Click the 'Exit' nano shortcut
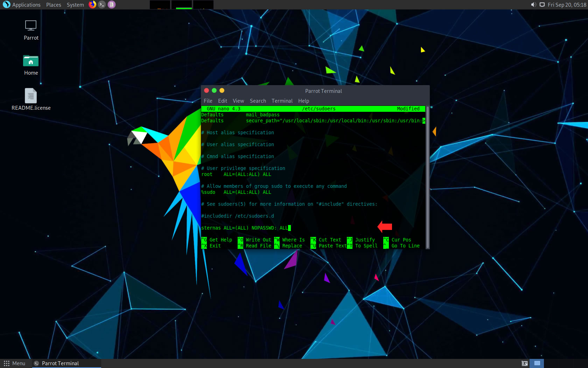Screen dimensions: 588x368 215,246
